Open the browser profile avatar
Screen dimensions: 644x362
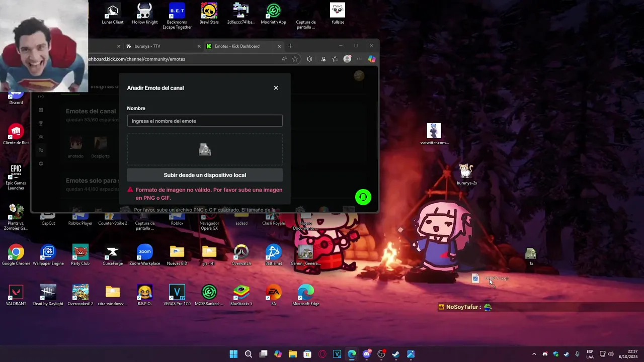[347, 59]
